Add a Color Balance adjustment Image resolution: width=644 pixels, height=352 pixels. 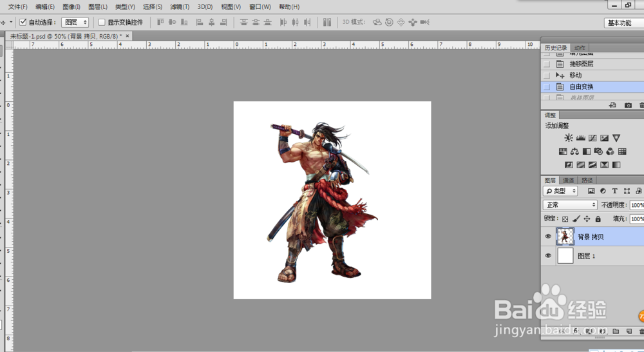[x=574, y=152]
